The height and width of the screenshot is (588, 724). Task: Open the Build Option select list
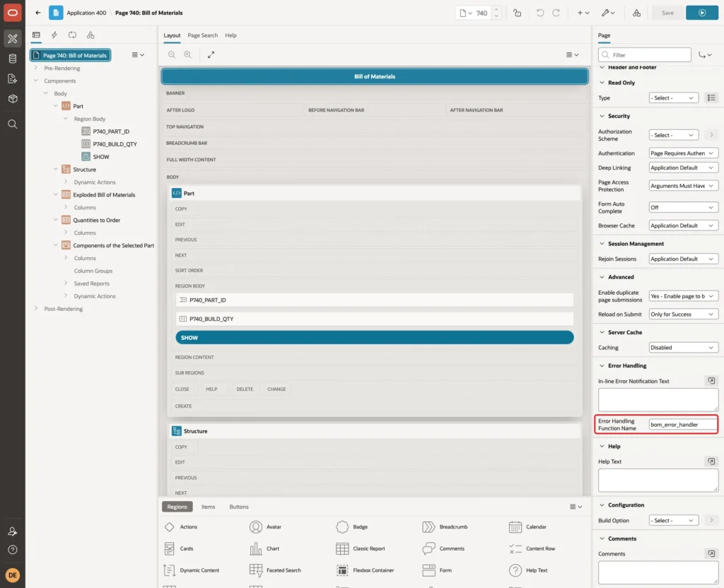[x=674, y=521]
